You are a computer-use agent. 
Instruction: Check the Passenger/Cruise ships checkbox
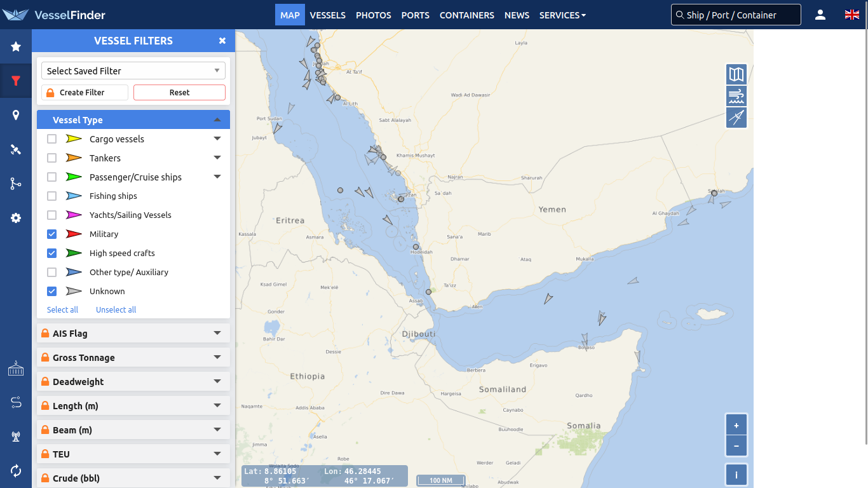pos(52,177)
